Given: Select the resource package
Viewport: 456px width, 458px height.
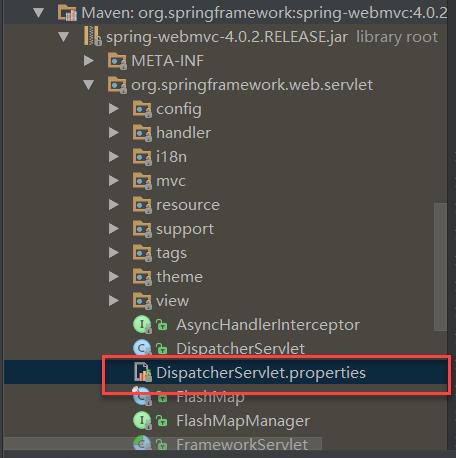Looking at the screenshot, I should [x=188, y=205].
